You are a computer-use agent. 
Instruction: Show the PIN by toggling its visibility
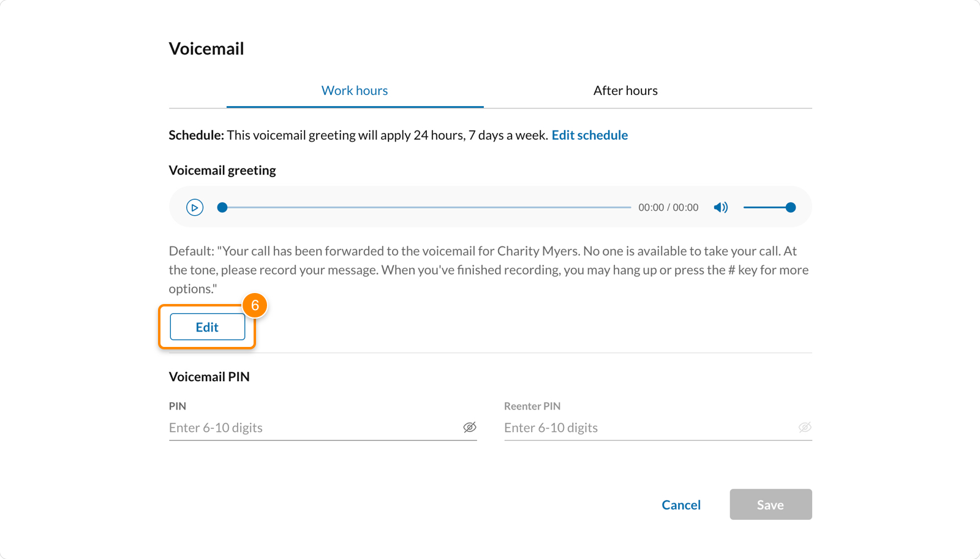pyautogui.click(x=470, y=427)
